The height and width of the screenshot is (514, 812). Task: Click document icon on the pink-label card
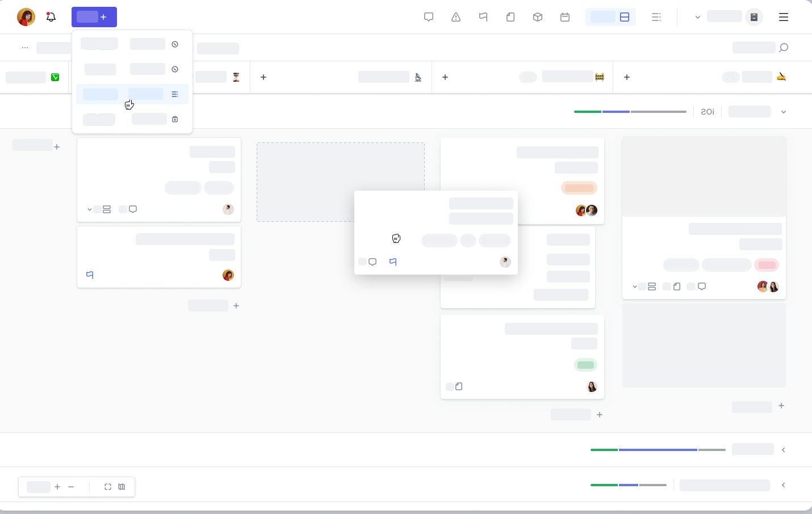point(677,287)
